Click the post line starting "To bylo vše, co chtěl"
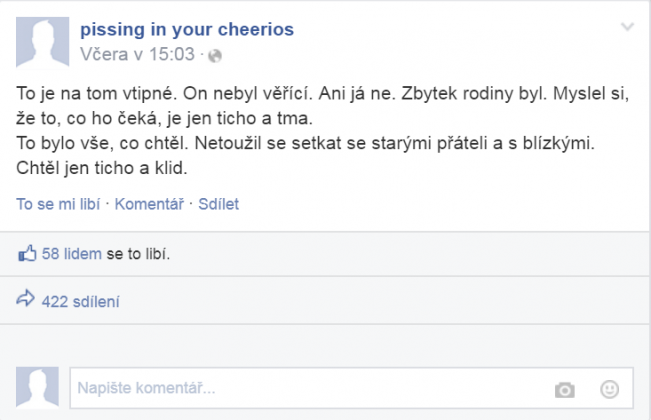This screenshot has width=651, height=420. [x=305, y=143]
